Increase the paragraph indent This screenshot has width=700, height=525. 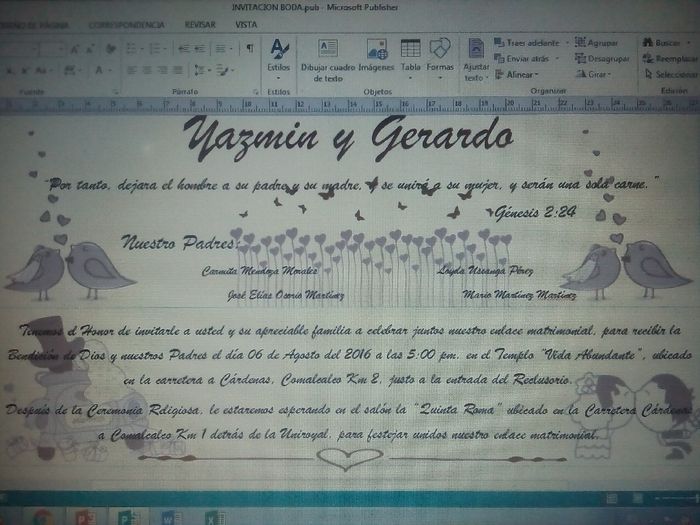point(199,49)
